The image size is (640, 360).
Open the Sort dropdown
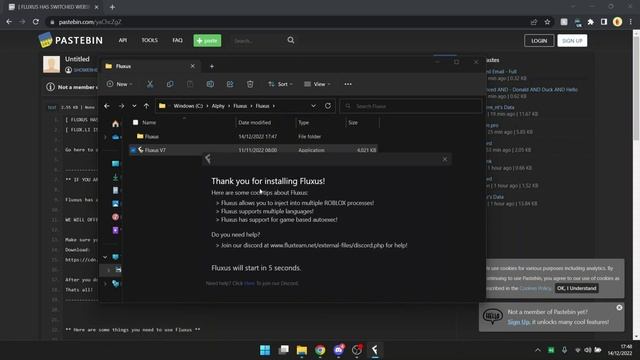point(280,84)
